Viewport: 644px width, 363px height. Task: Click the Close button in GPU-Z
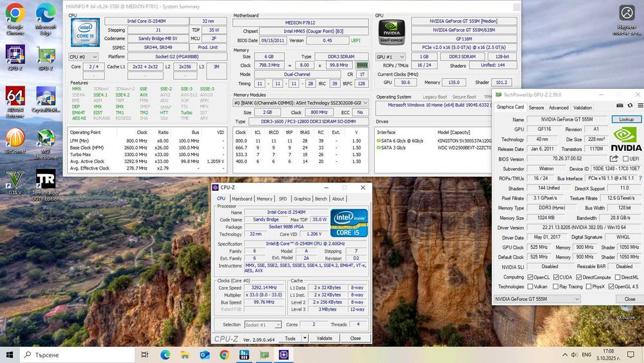click(630, 299)
